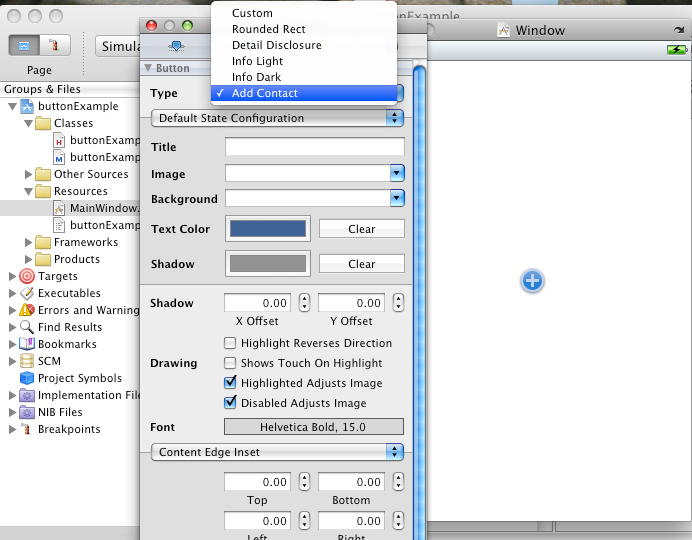Toggle Shows Touch On Highlight checkbox
Viewport: 692px width, 540px height.
coord(231,363)
